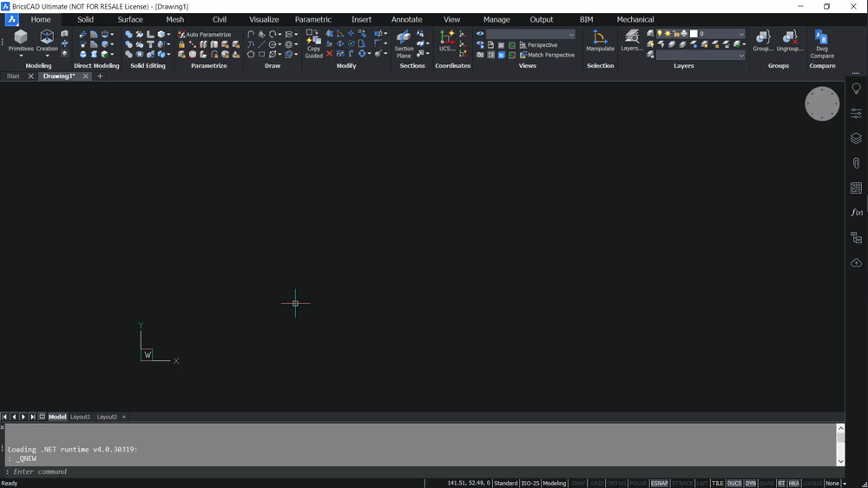This screenshot has width=868, height=488.
Task: Toggle DYN in status bar
Action: click(751, 483)
